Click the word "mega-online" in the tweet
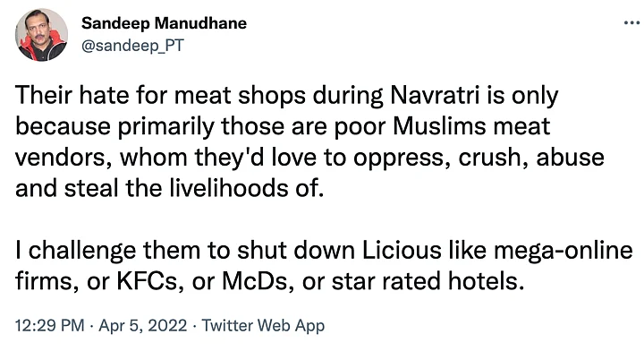Screen dimensions: 644x351 tap(563, 251)
